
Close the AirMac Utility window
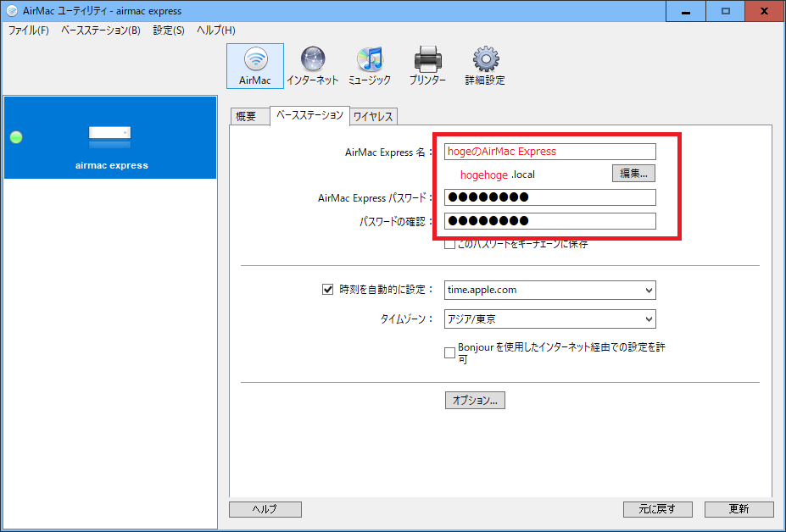click(765, 11)
